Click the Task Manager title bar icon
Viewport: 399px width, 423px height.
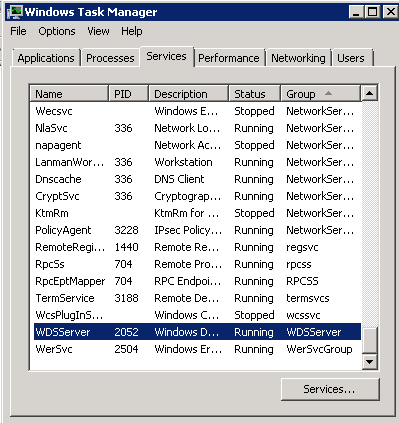(x=15, y=12)
